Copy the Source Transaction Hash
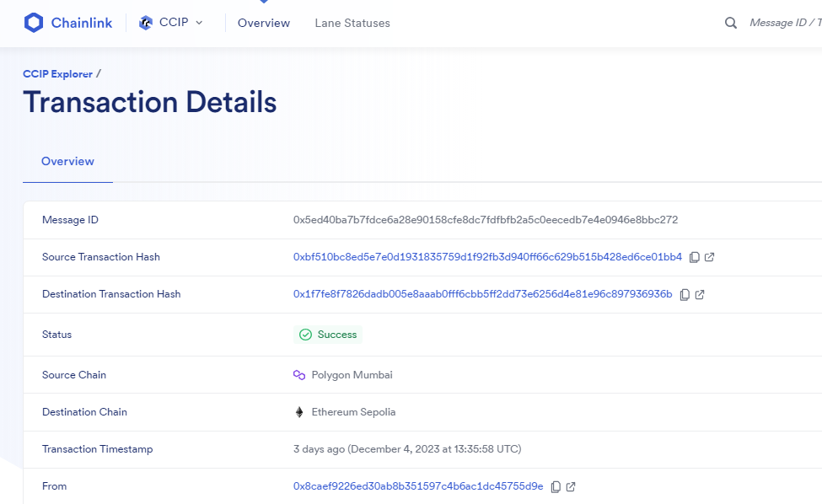 point(694,257)
